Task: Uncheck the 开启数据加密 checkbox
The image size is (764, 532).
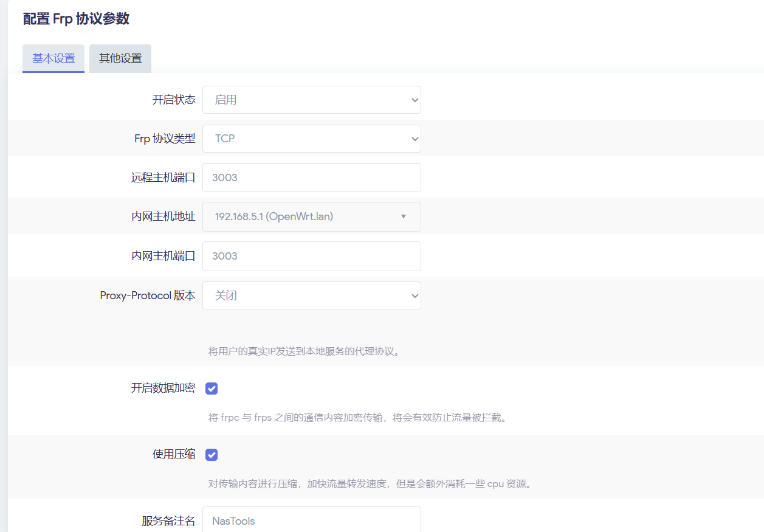Action: click(x=212, y=389)
